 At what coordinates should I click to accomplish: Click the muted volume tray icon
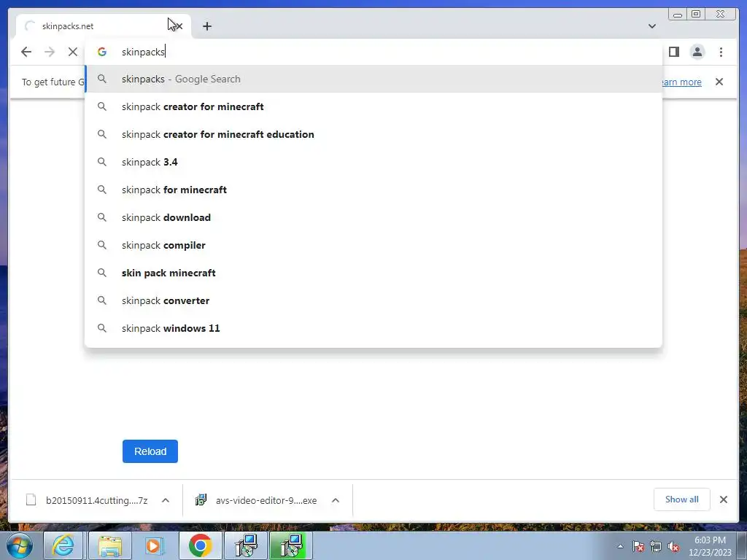(673, 546)
